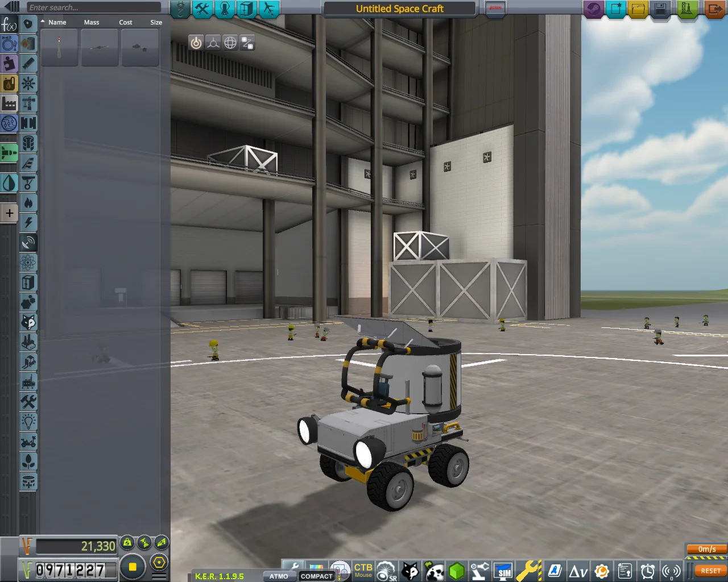This screenshot has height=582, width=728.
Task: Open the Filter by Module puzzle-piece category
Action: click(x=9, y=64)
